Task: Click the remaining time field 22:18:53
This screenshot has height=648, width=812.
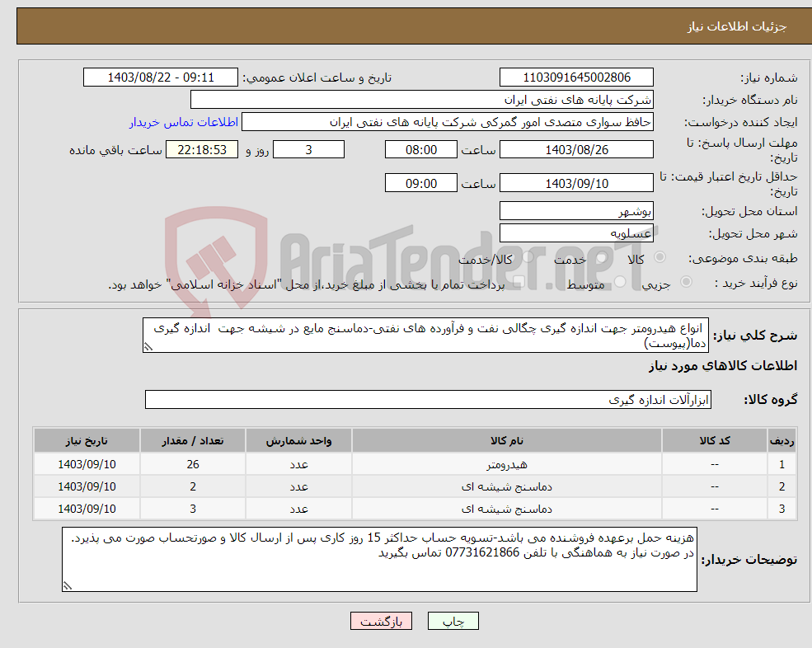Action: point(202,150)
